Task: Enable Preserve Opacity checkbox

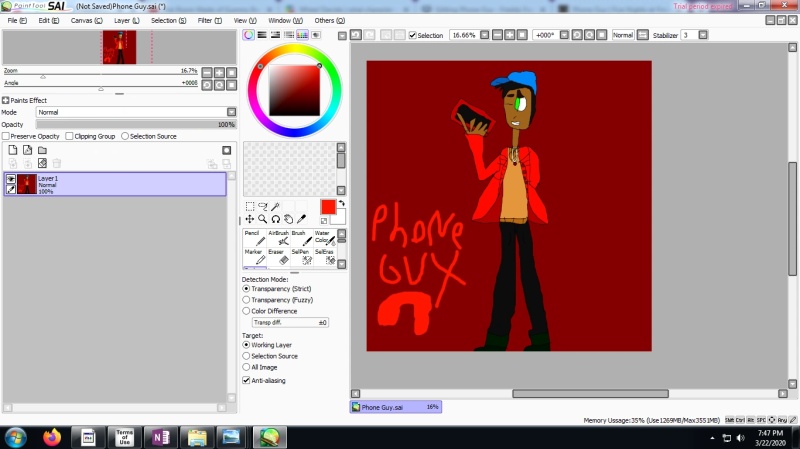Action: 6,136
